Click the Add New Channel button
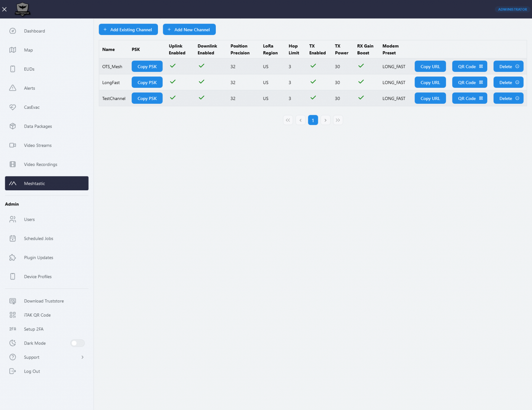Image resolution: width=532 pixels, height=410 pixels. [x=189, y=29]
